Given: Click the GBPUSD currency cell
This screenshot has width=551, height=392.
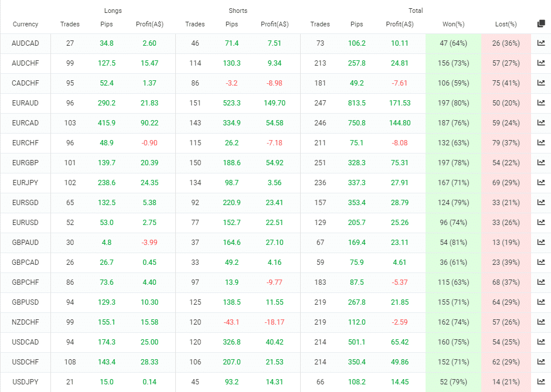Looking at the screenshot, I should tap(25, 302).
